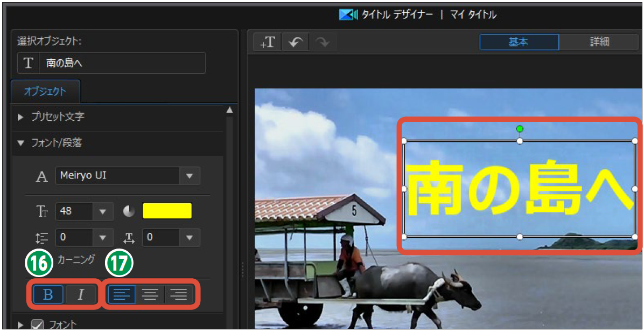Screen dimensions: 644x331
Task: Switch to 詳細 mode
Action: [599, 42]
